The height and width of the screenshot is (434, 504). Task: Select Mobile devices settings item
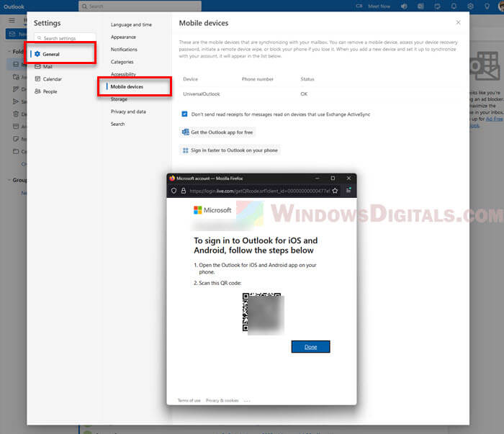[x=127, y=87]
